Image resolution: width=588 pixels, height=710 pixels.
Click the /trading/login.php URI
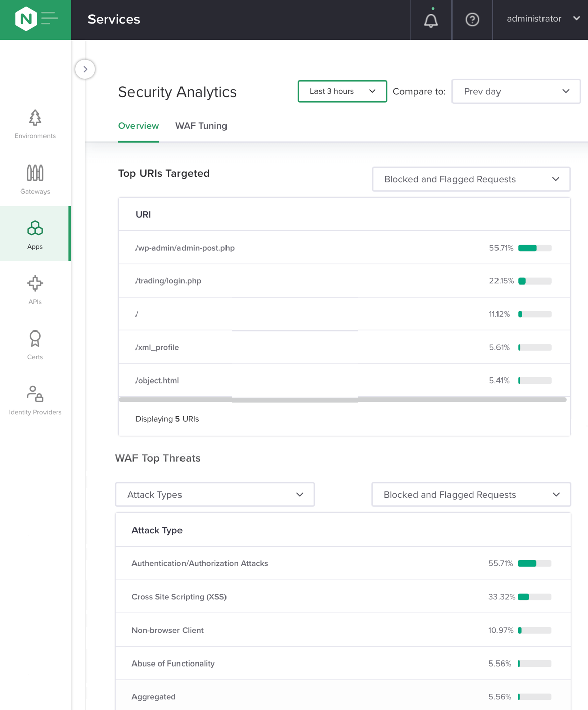click(x=168, y=281)
